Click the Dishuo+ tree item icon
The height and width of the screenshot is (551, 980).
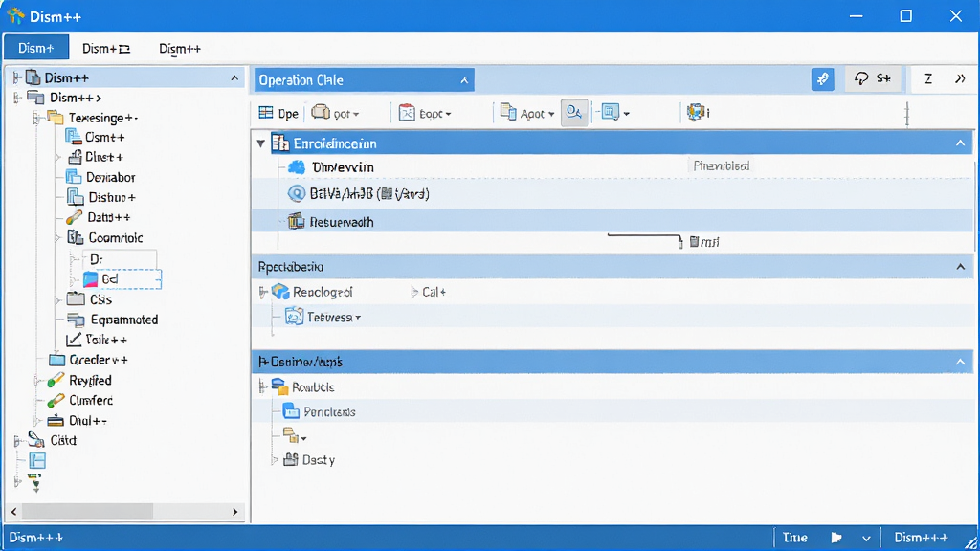[x=75, y=197]
